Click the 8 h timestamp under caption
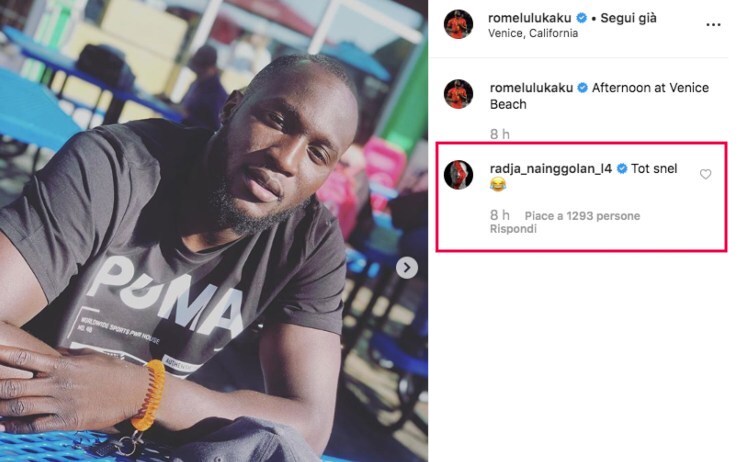The width and height of the screenshot is (738, 462). 499,135
